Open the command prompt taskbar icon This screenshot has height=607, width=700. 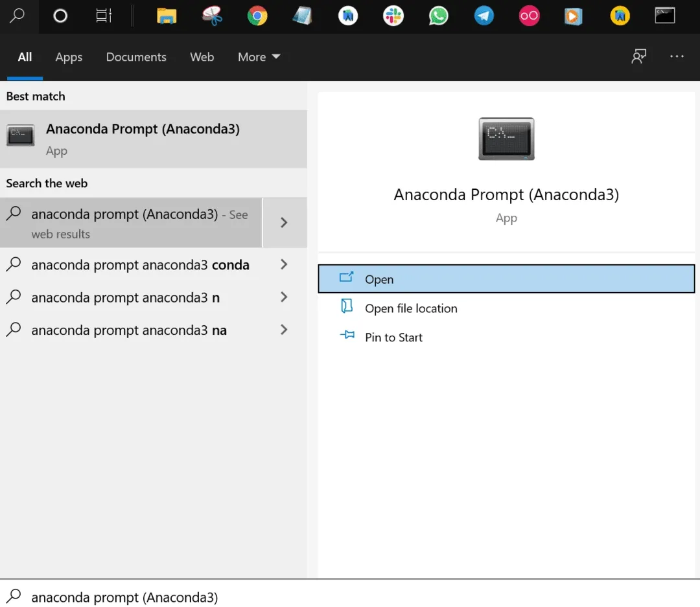point(665,16)
